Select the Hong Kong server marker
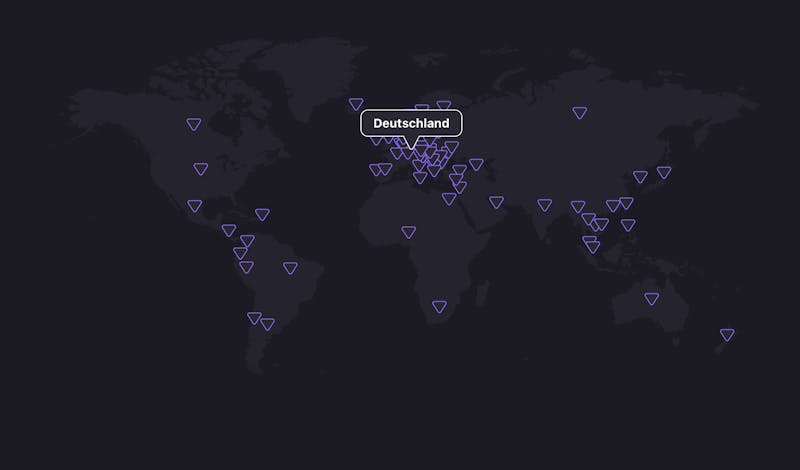Viewport: 800px width, 470px height. tap(613, 206)
